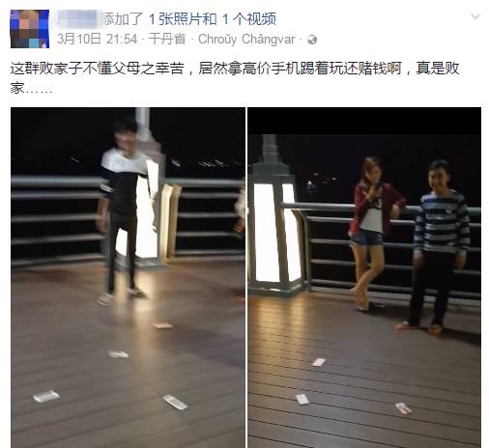Open the post options chevron menu
This screenshot has width=489, height=448.
[x=475, y=16]
